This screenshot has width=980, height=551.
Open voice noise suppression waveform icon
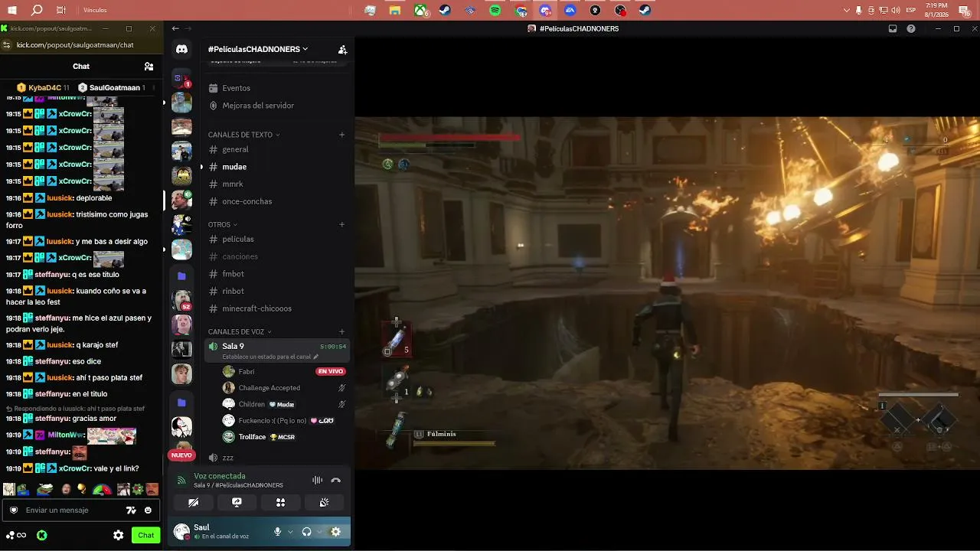(x=317, y=481)
